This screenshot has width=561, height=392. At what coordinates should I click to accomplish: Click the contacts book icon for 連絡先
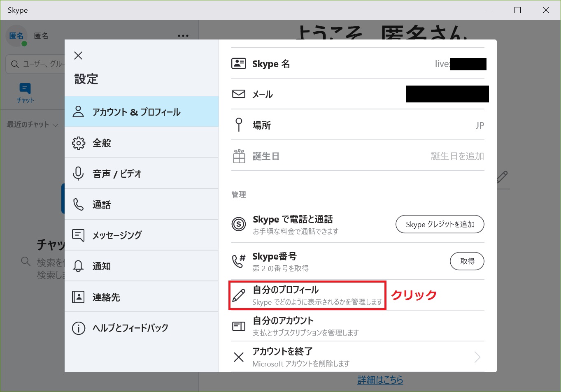click(78, 297)
